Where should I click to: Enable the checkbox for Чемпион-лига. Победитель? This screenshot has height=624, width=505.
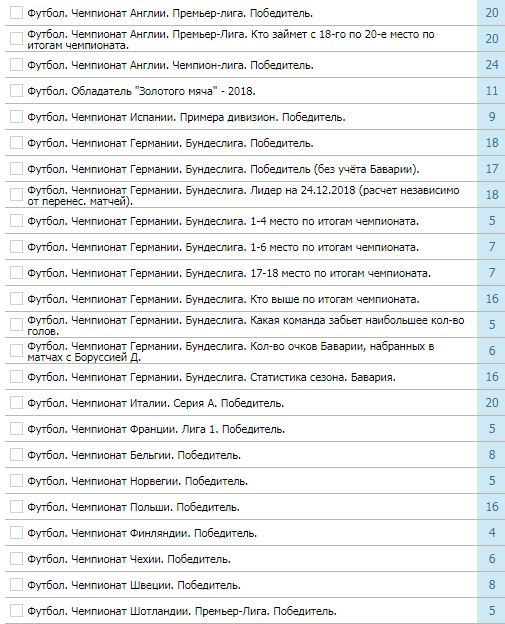[16, 64]
